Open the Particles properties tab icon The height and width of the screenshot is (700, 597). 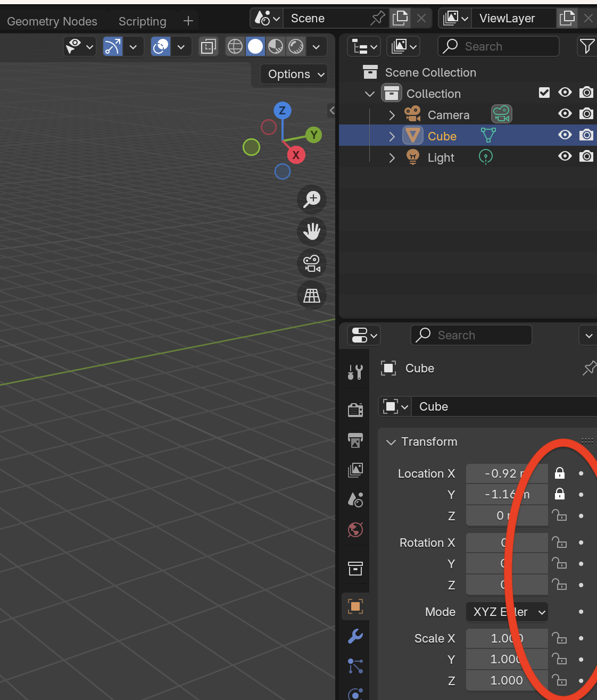(x=355, y=666)
